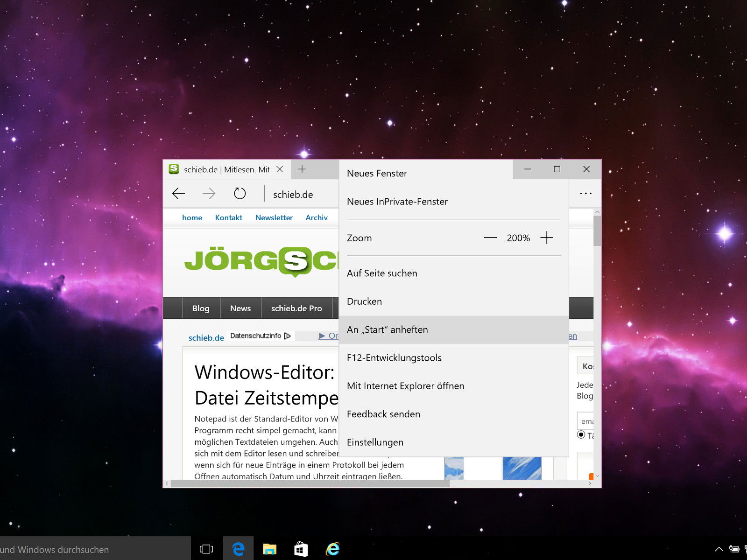Viewport: 747px width, 560px height.
Task: Switch to the News navigation tab
Action: click(x=240, y=308)
